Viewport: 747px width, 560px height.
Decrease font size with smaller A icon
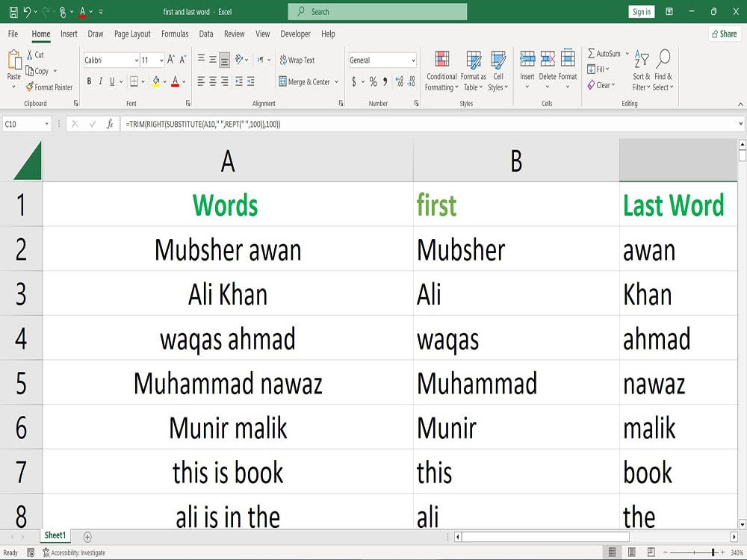(x=182, y=60)
